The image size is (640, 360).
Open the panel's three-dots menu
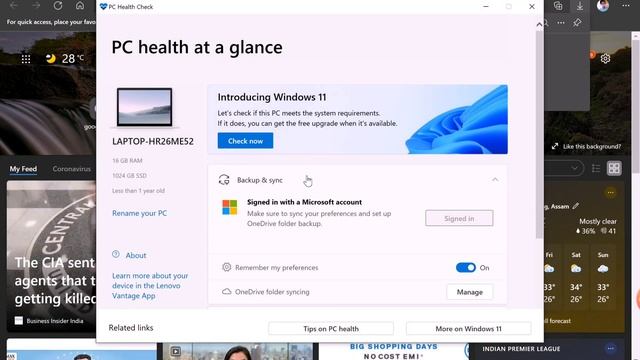point(561,22)
